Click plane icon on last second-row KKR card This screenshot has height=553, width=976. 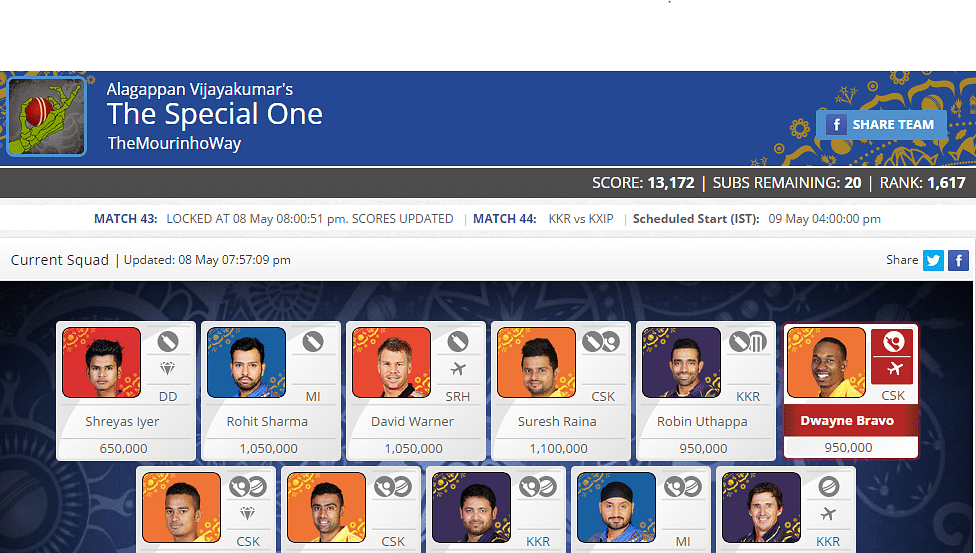pos(828,514)
